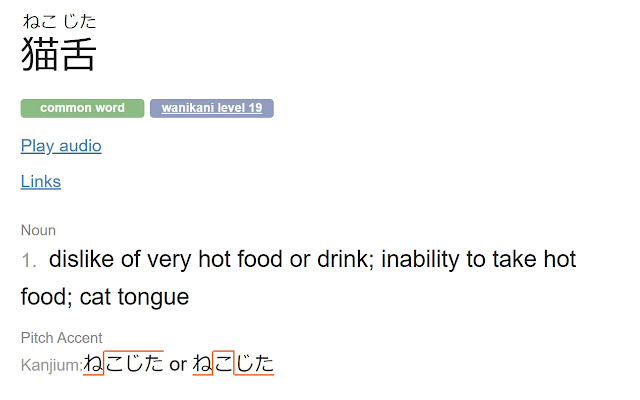Click the boxed こ in second pitch pattern

[x=223, y=363]
